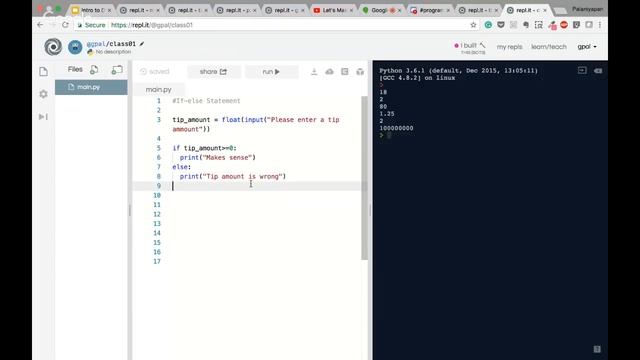This screenshot has height=360, width=640.
Task: Open the red AdBlock stop-sign extension
Action: pos(564,25)
